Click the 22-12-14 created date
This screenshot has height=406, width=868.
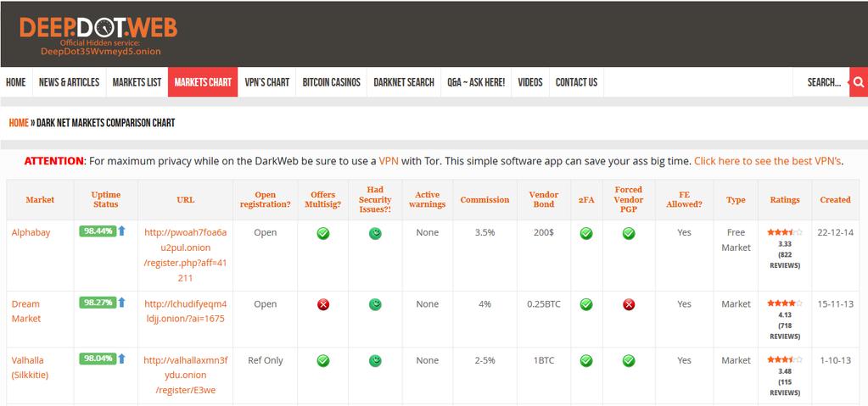[x=836, y=233]
